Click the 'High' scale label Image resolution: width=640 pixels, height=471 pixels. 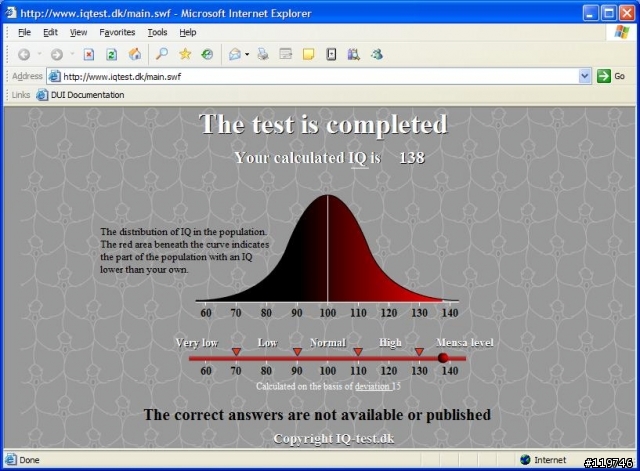[x=390, y=343]
